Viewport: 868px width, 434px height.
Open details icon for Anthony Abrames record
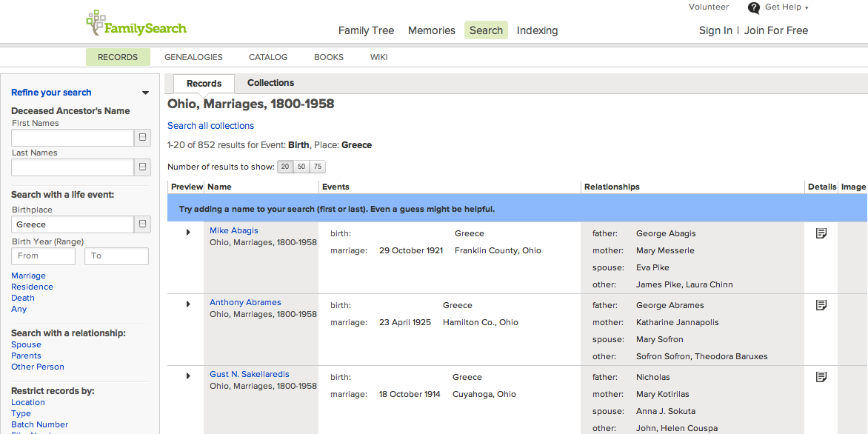(x=821, y=305)
